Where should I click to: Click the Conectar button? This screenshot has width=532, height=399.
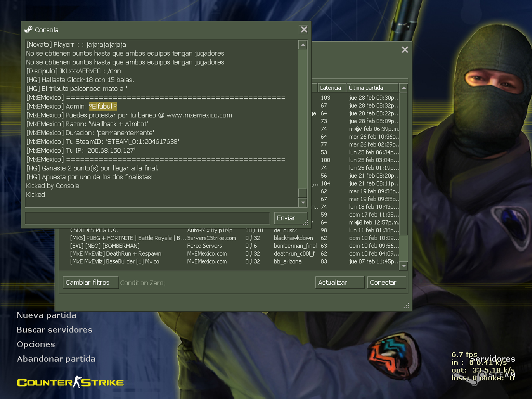[387, 282]
